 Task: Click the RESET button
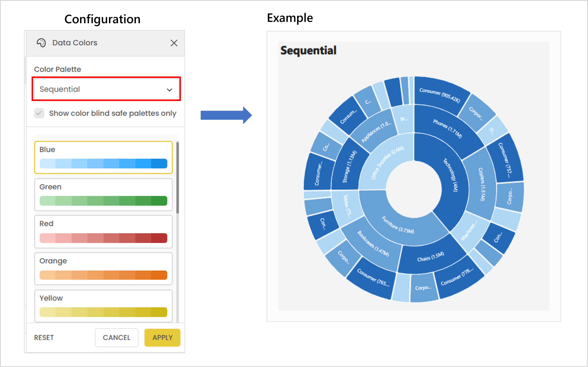[44, 337]
